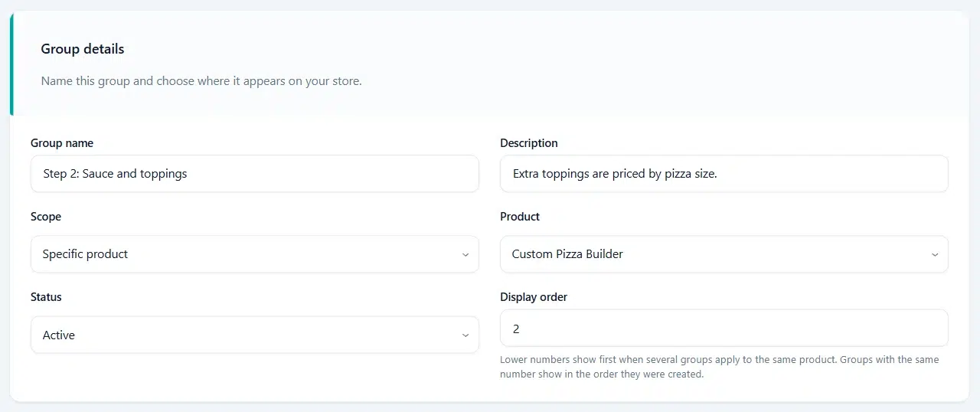Click the Group name label

(62, 143)
